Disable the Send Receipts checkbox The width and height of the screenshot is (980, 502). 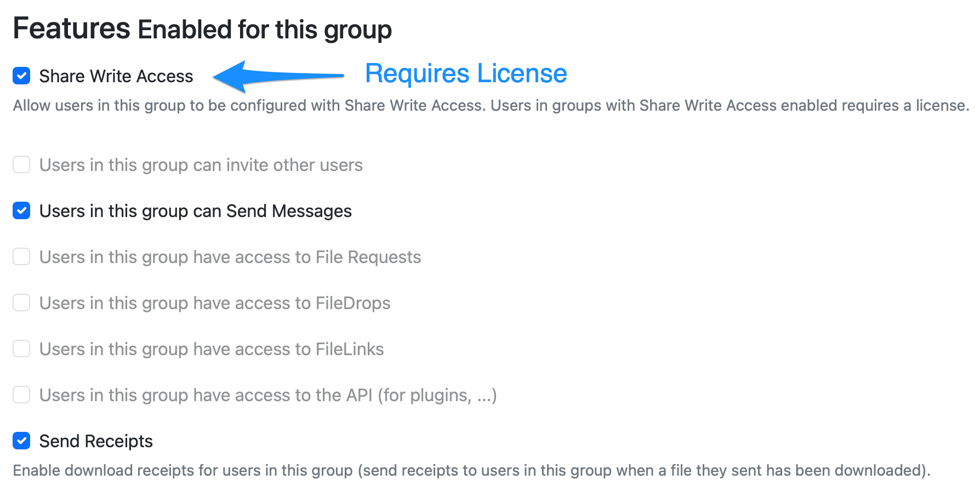pyautogui.click(x=21, y=441)
